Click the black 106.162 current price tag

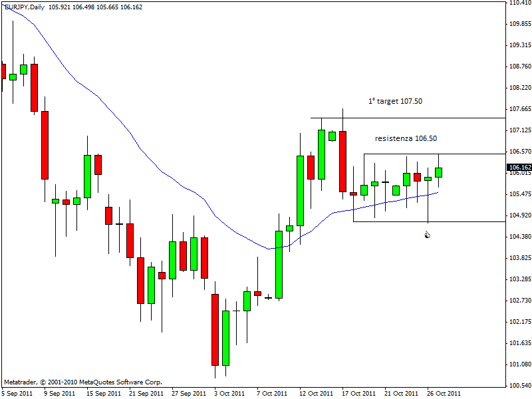tap(519, 168)
